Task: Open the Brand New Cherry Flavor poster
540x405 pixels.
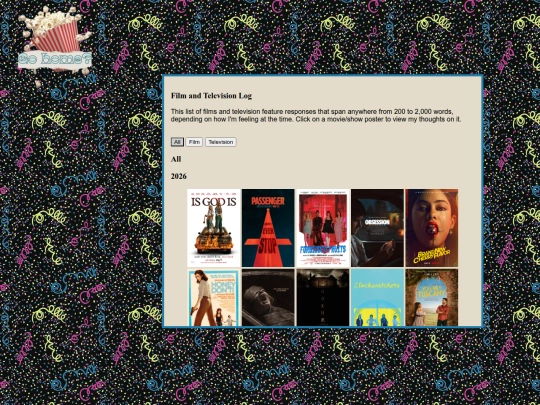Action: point(432,228)
